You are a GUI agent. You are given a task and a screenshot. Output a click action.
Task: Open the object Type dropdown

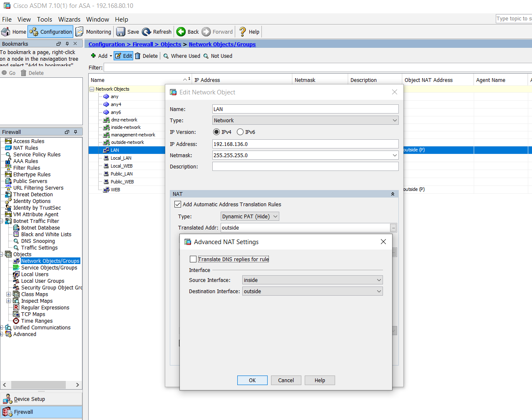coord(306,121)
